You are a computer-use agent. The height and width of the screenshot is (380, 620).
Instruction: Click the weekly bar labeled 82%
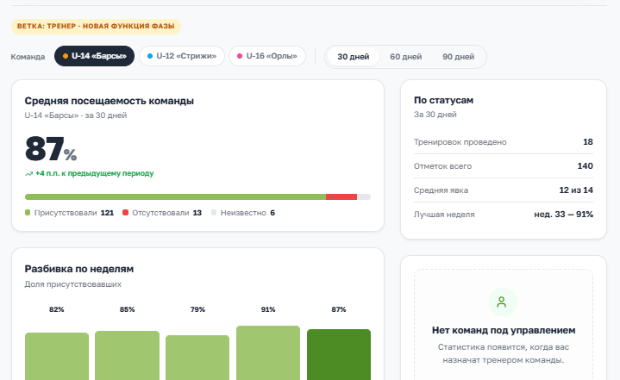pos(57,356)
